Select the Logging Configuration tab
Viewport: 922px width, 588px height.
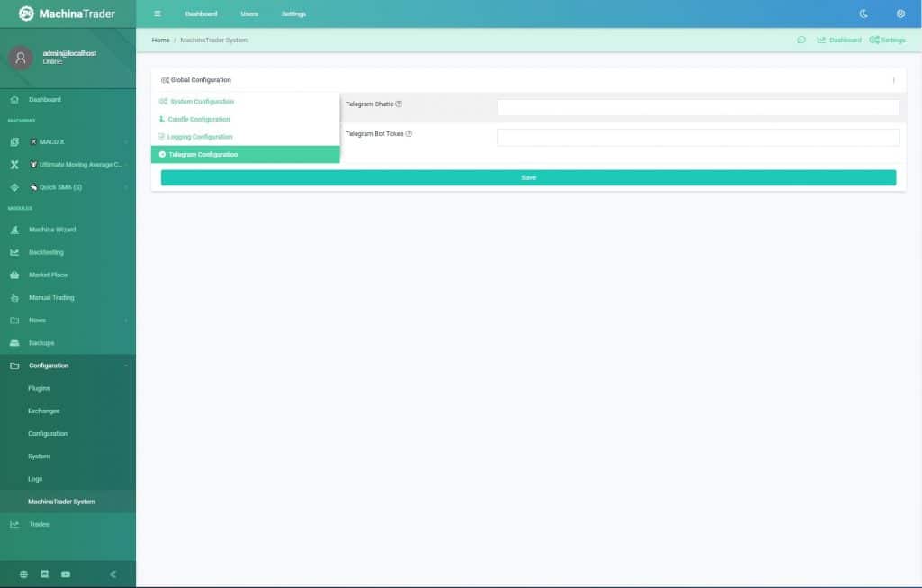click(246, 137)
